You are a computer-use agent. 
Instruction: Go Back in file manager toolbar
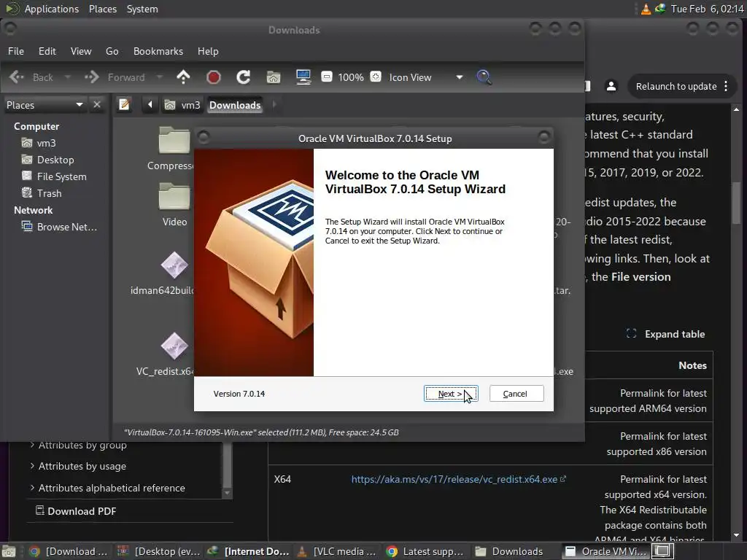point(31,77)
